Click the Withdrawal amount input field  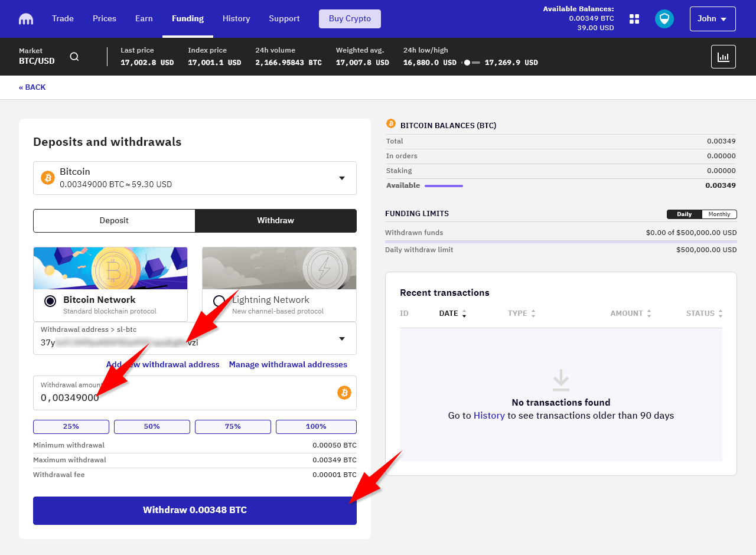tap(183, 397)
